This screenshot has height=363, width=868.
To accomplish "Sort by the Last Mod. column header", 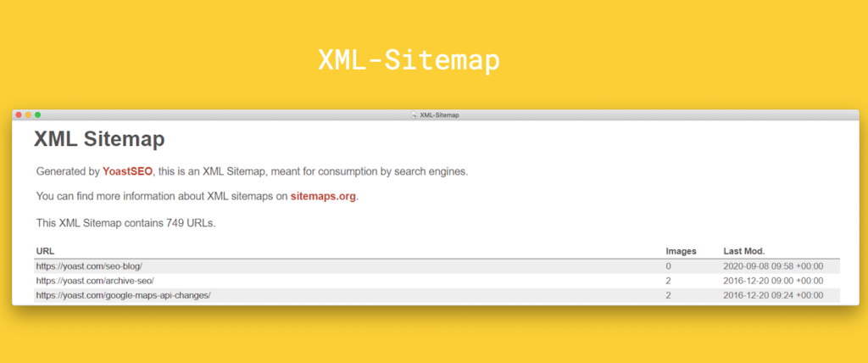I will (x=744, y=251).
